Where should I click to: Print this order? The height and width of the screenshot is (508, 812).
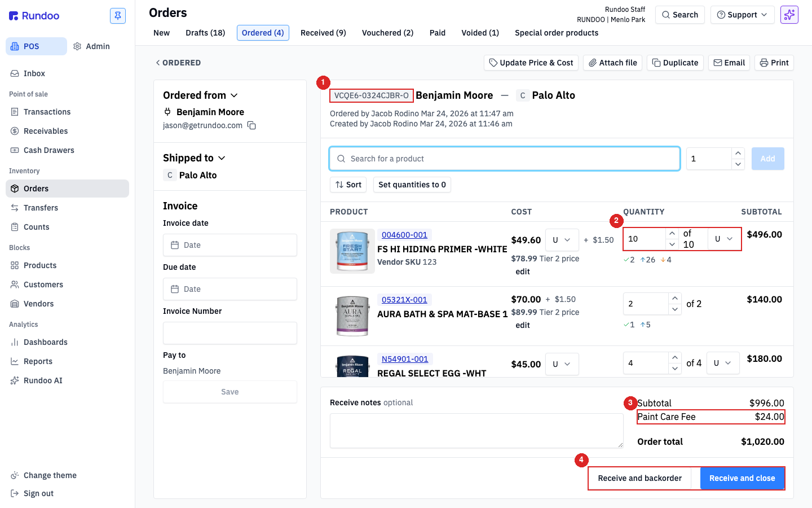click(x=774, y=63)
